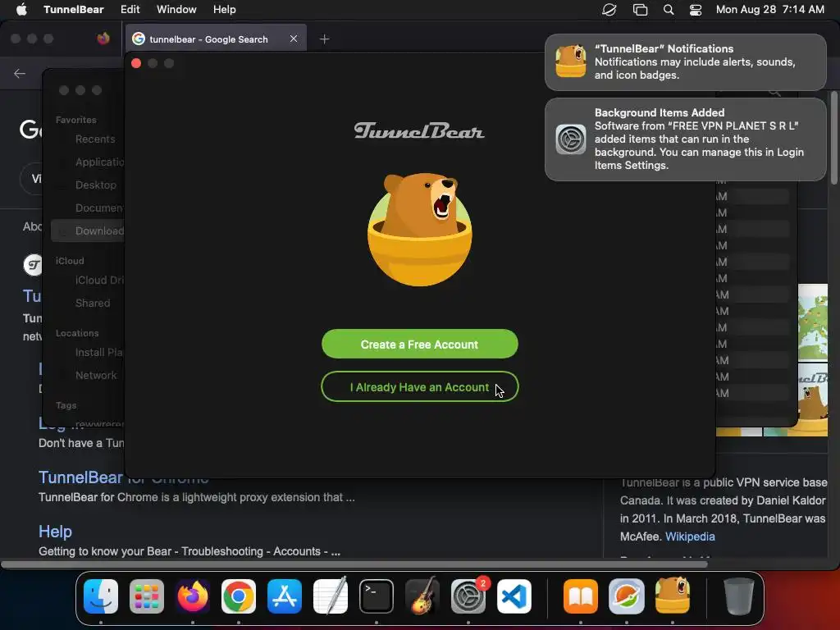Open the Background Items Added notification
Image resolution: width=840 pixels, height=630 pixels.
[685, 139]
